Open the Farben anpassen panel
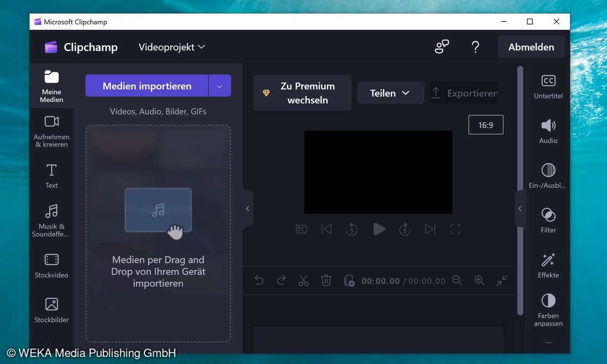 tap(548, 310)
